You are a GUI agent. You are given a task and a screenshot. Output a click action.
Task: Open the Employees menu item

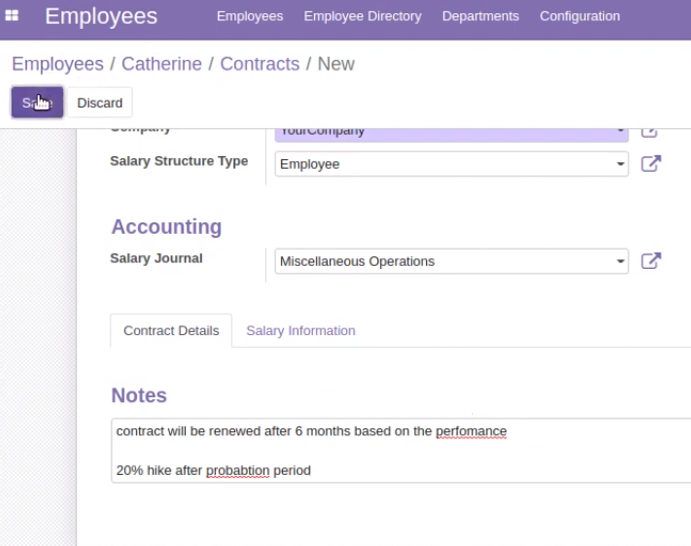click(250, 16)
